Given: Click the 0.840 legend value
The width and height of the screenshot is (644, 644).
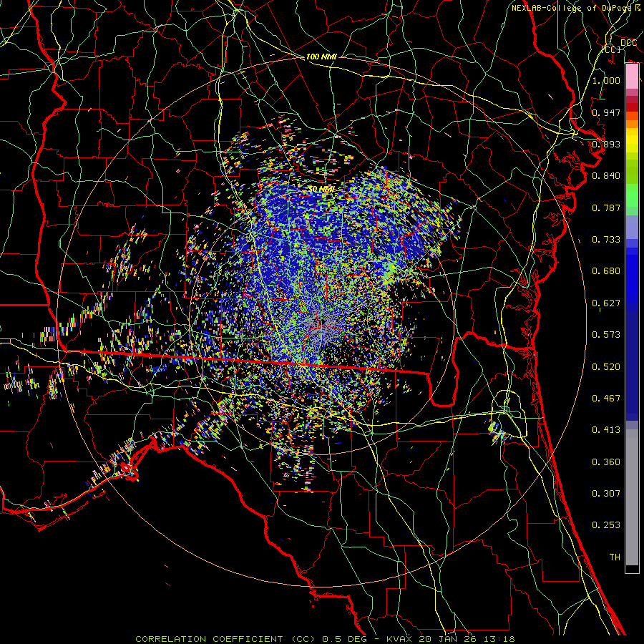Looking at the screenshot, I should pos(606,176).
